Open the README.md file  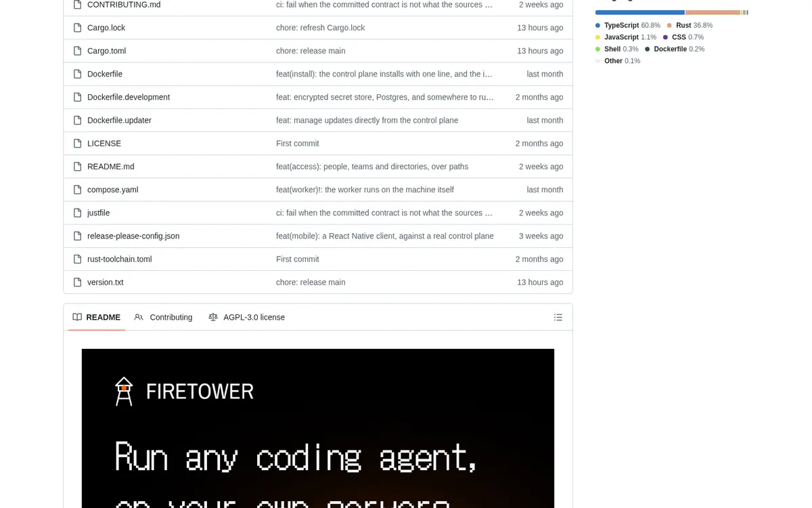pyautogui.click(x=111, y=166)
